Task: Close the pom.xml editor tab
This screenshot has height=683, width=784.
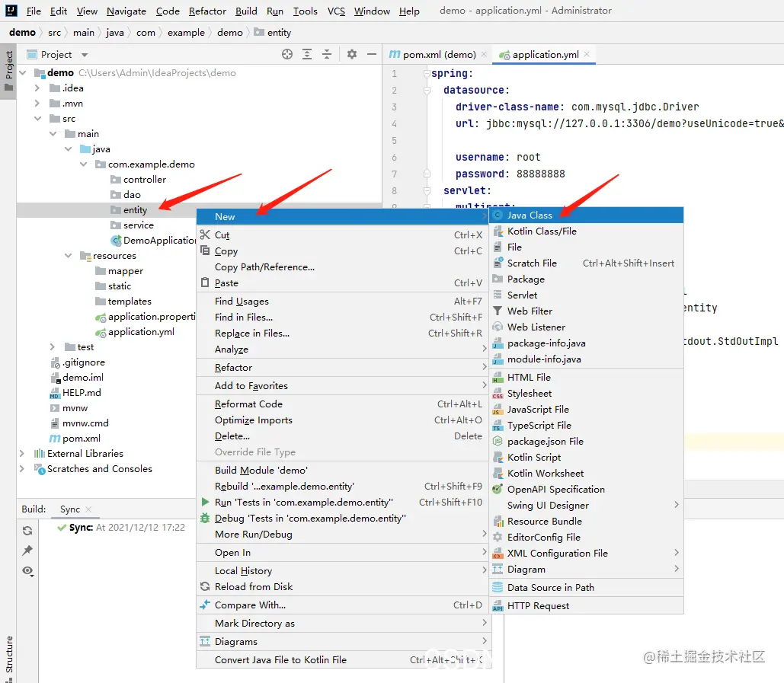Action: (484, 54)
